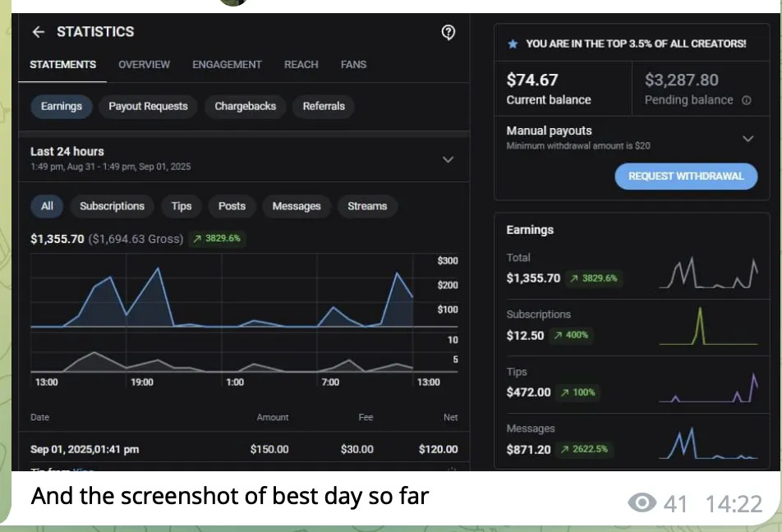This screenshot has width=782, height=532.
Task: Filter earnings by Subscriptions
Action: pos(113,206)
